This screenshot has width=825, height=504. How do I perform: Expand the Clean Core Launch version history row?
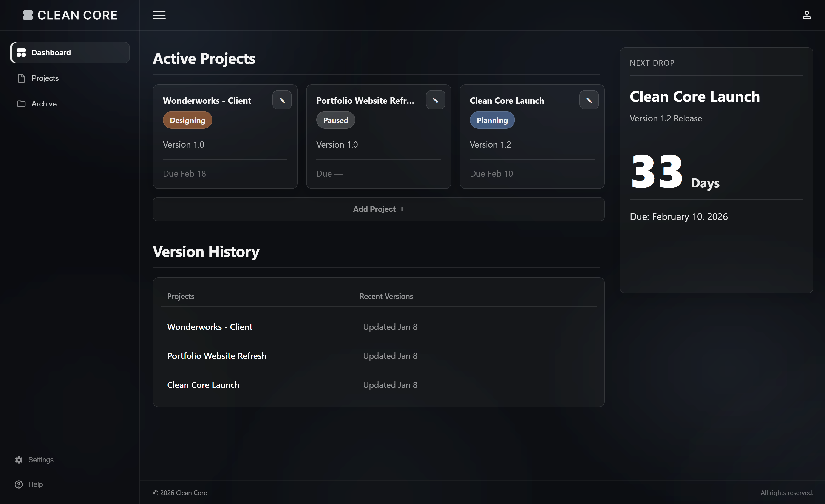pyautogui.click(x=203, y=384)
